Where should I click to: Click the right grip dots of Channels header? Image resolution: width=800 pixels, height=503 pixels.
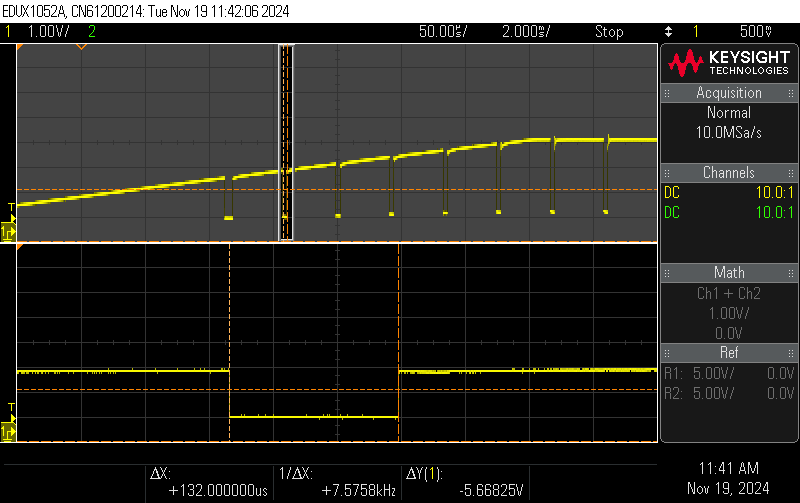coord(791,173)
